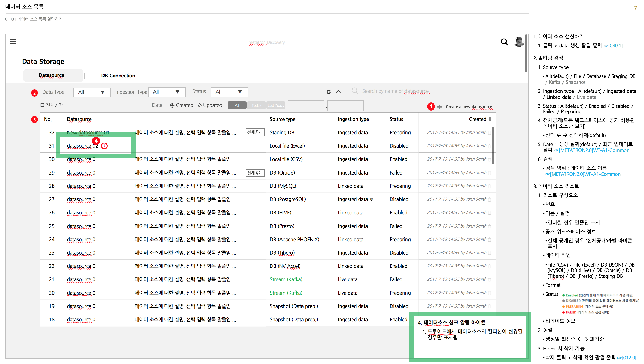Switch to the DB Connection tab

(x=118, y=76)
